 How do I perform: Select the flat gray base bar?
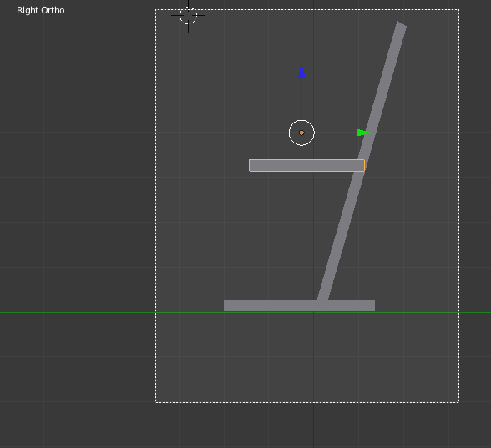[299, 305]
